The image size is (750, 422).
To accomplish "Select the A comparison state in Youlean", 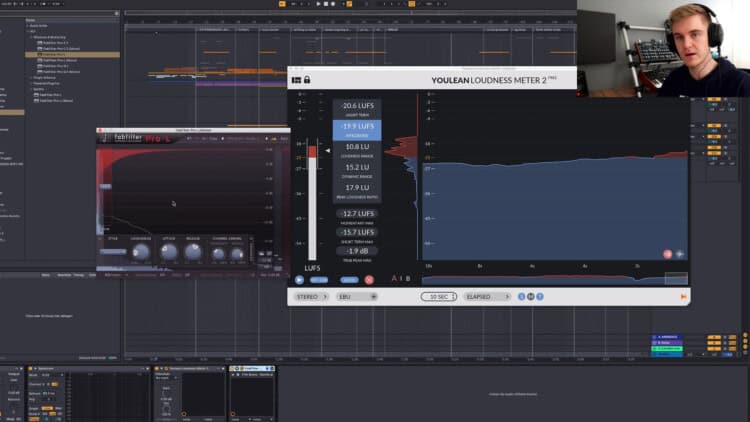I will tap(394, 278).
